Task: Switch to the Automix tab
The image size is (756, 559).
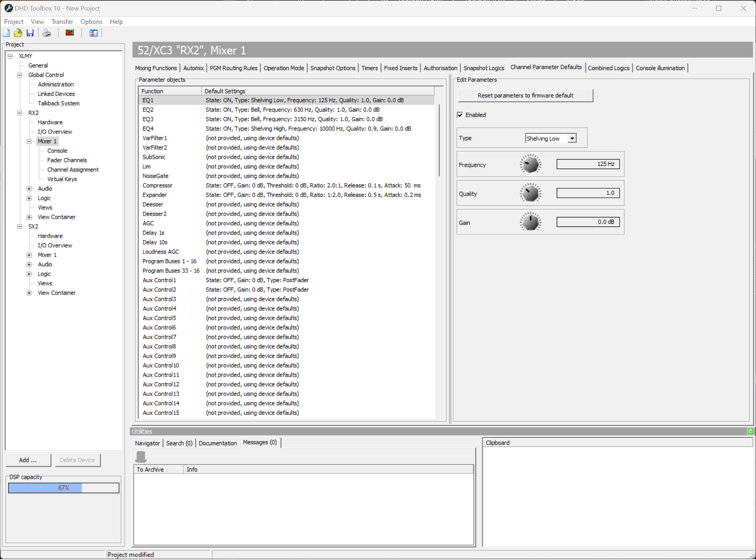Action: [x=193, y=68]
